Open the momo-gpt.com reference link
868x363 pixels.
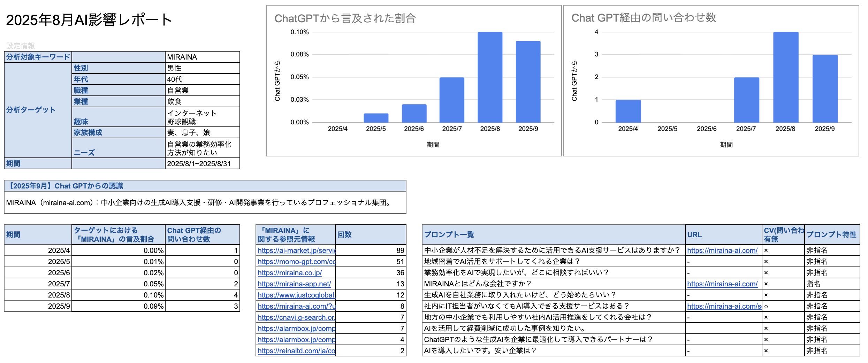pos(296,261)
